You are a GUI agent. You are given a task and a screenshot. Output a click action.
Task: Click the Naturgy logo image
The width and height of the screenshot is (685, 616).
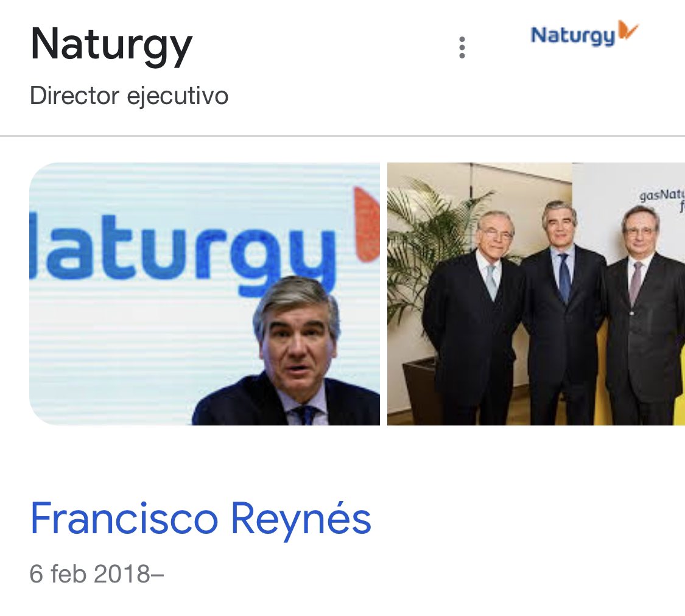[x=584, y=33]
